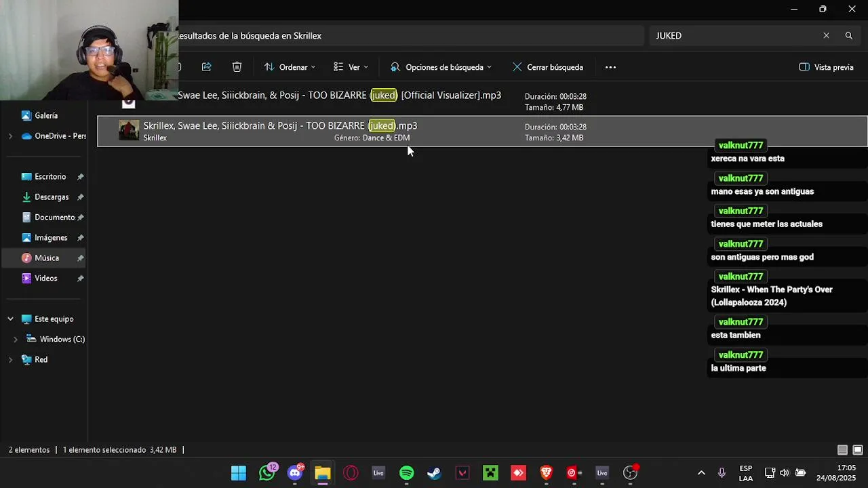
Task: Open Imágenes quick access folder
Action: tap(45, 238)
